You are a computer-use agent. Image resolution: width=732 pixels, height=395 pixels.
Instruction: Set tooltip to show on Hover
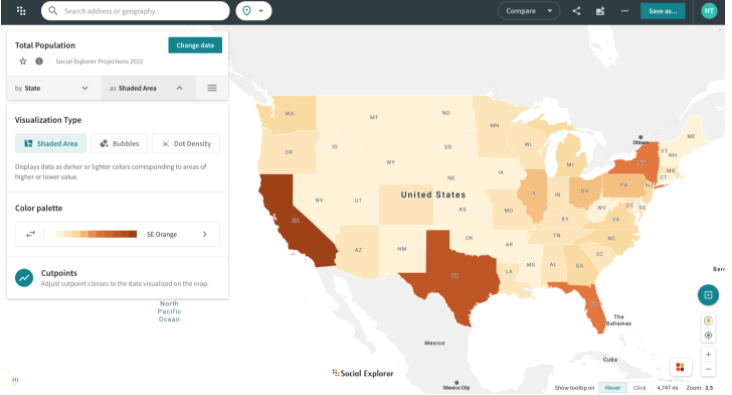[612, 388]
